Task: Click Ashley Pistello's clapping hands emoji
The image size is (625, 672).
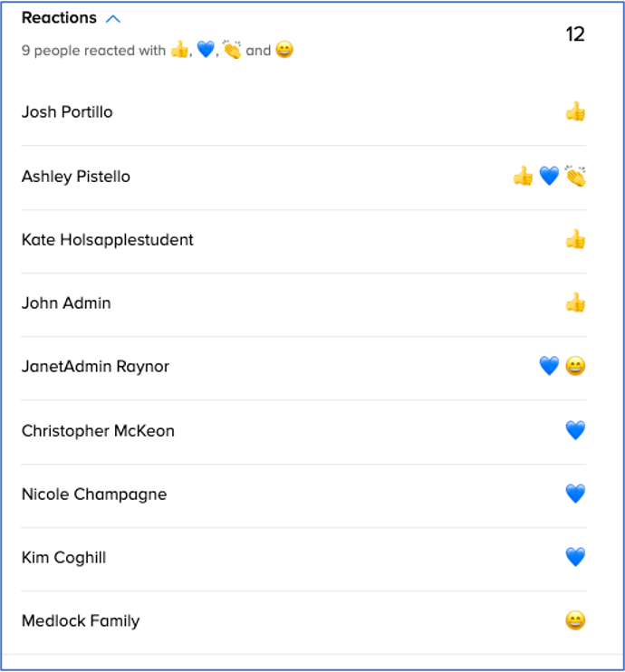Action: (575, 177)
